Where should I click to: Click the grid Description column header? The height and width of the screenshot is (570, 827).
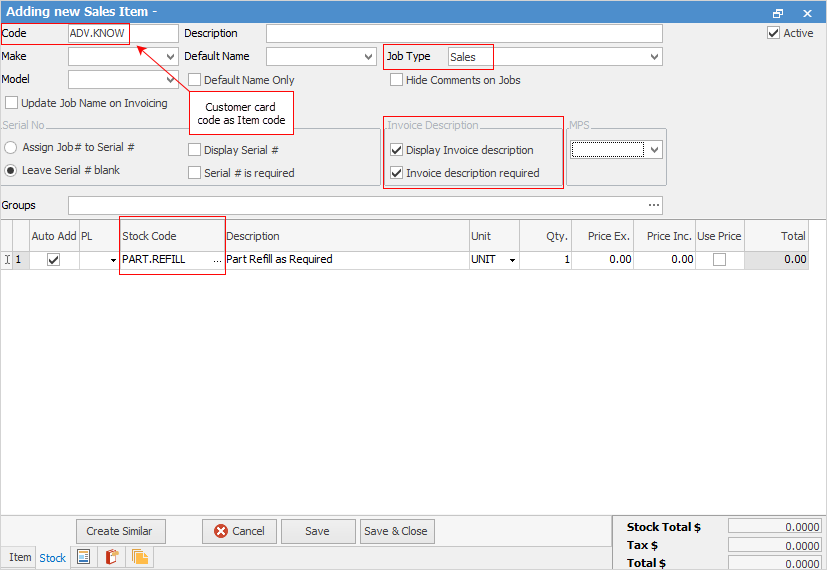(347, 236)
